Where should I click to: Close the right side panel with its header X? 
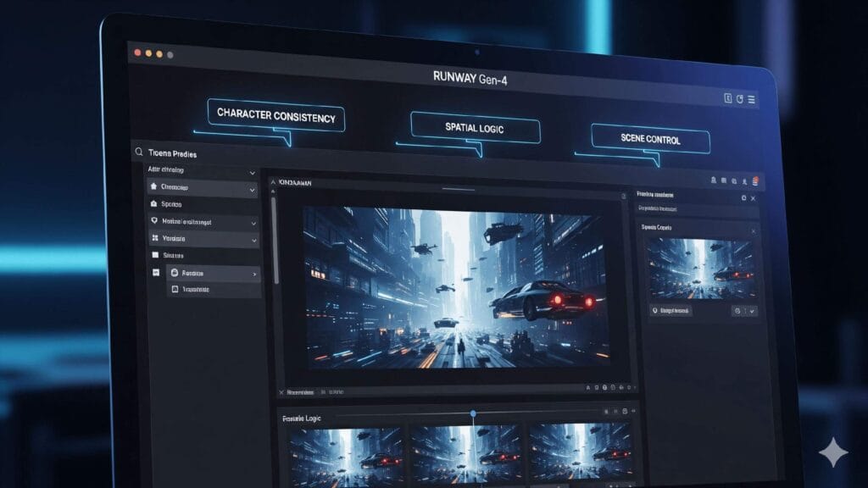(753, 198)
